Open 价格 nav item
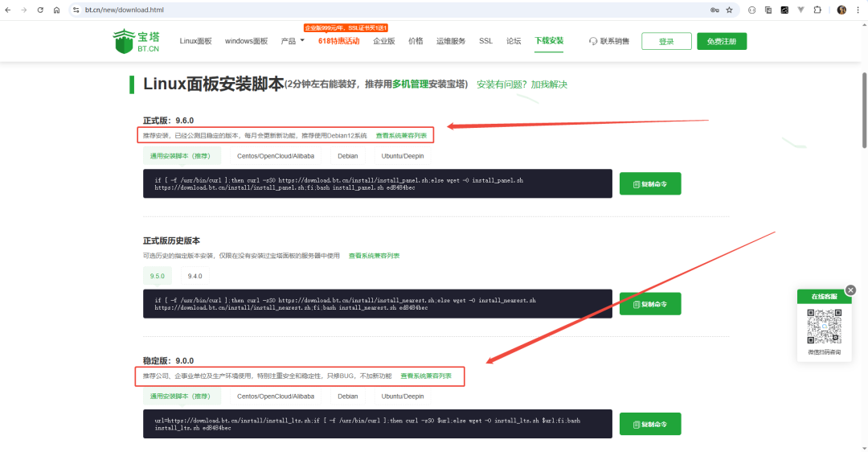The image size is (868, 452). pos(416,41)
